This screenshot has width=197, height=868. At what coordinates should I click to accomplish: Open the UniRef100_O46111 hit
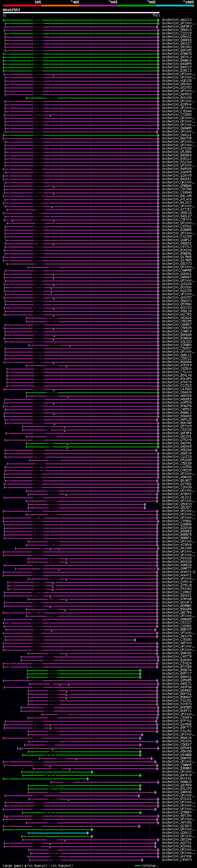(177, 135)
